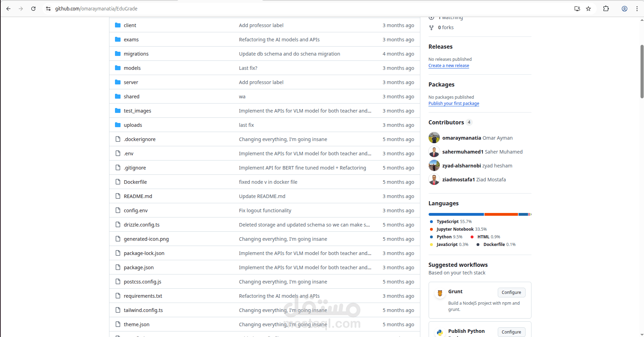This screenshot has width=644, height=337.
Task: Click the exams folder icon
Action: tap(118, 39)
